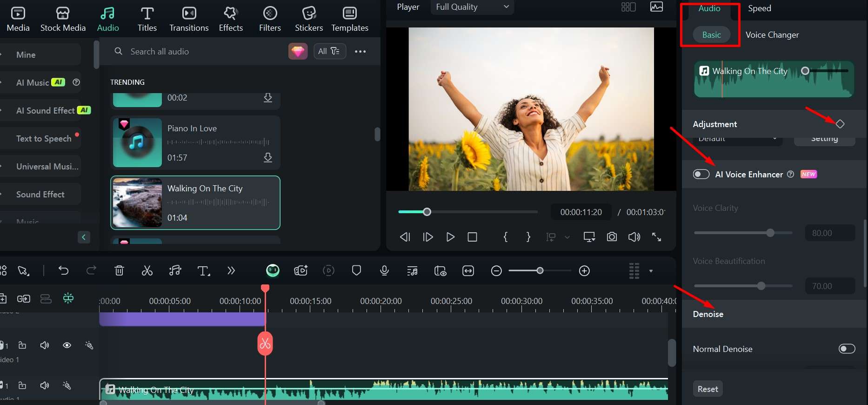Click the timeline zoom in plus icon
Image resolution: width=868 pixels, height=405 pixels.
tap(584, 271)
